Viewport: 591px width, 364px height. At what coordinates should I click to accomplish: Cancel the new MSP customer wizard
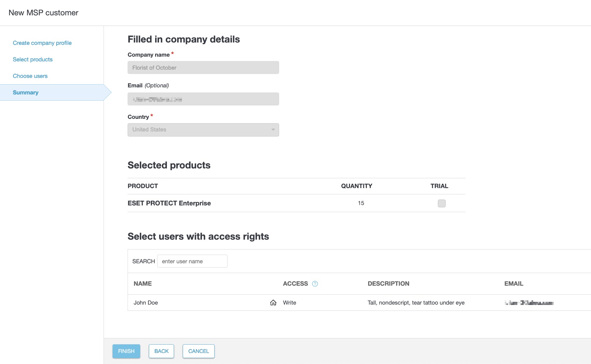(x=198, y=351)
